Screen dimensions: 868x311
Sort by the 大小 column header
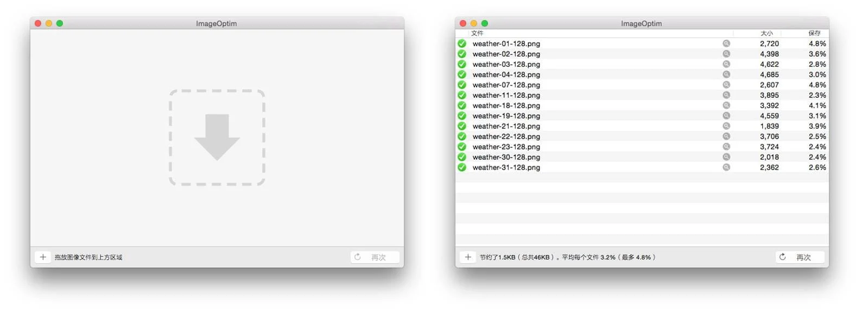pyautogui.click(x=766, y=33)
